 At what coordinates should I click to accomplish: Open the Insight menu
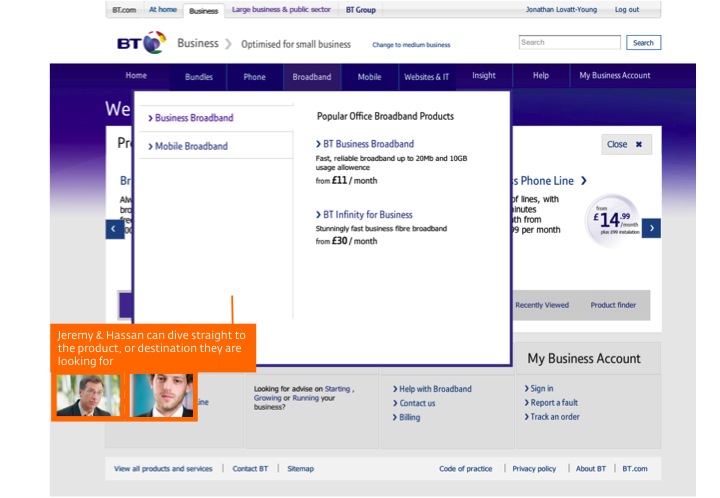(484, 76)
